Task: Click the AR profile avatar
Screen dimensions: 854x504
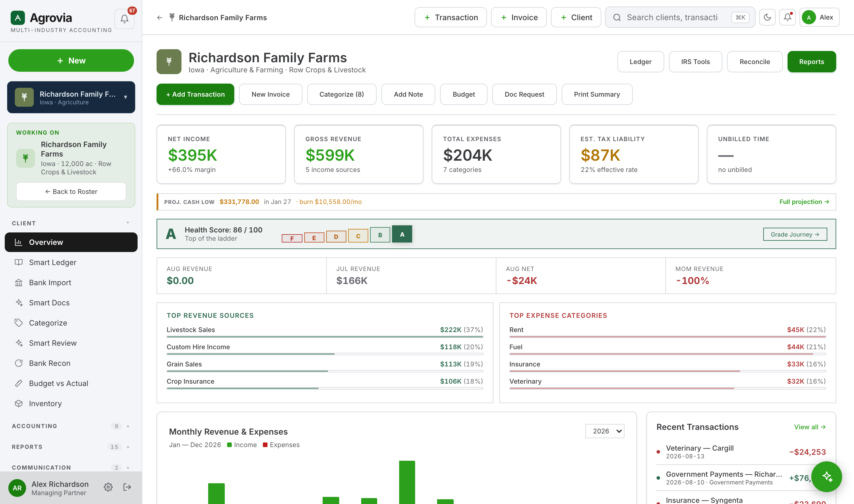Action: [x=17, y=488]
